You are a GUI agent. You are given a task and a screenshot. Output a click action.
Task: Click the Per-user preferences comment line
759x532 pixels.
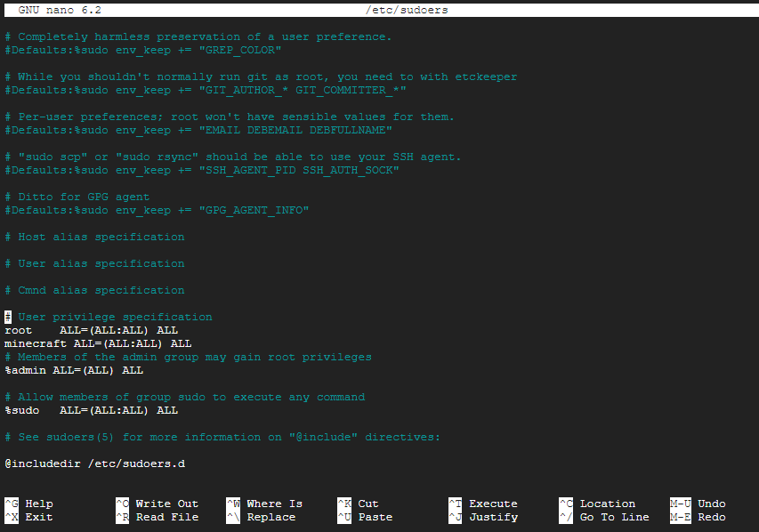coord(230,117)
